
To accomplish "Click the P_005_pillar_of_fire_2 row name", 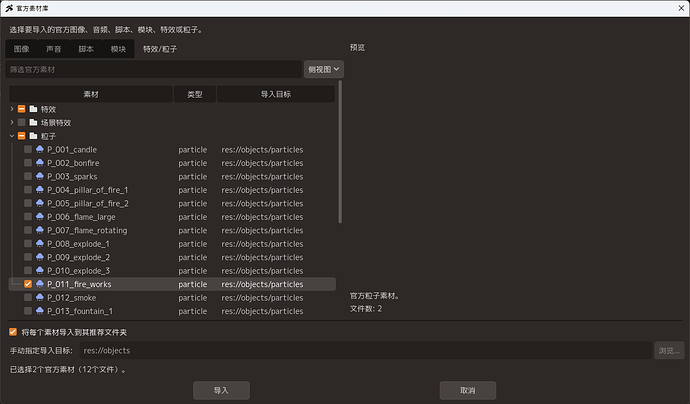I will 88,203.
